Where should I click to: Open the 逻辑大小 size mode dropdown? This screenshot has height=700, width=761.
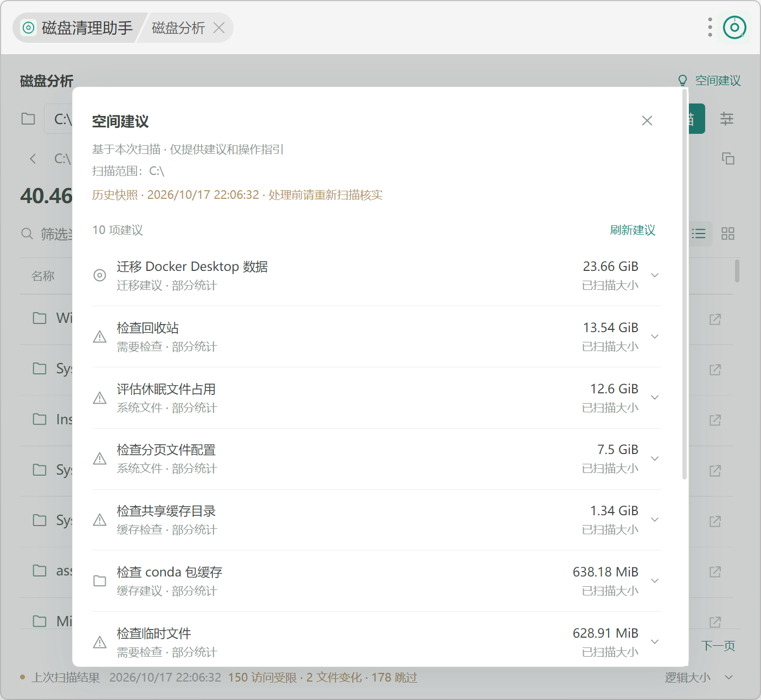point(699,677)
